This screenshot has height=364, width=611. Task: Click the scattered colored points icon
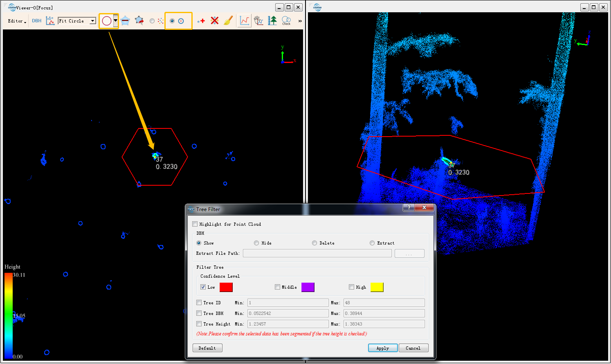[x=160, y=21]
